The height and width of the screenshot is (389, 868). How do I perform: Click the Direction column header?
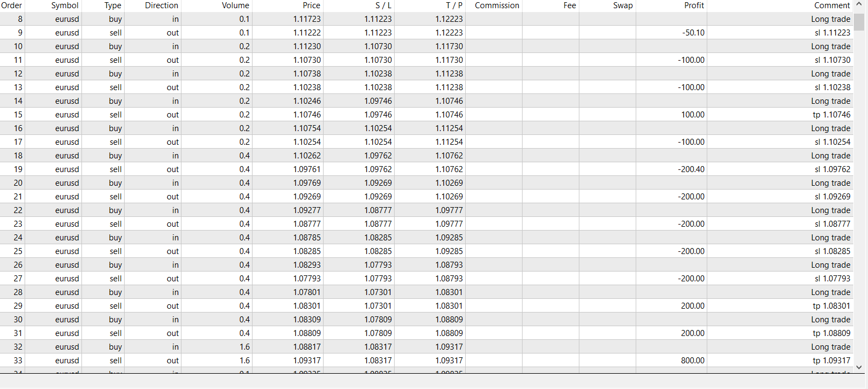click(x=161, y=5)
